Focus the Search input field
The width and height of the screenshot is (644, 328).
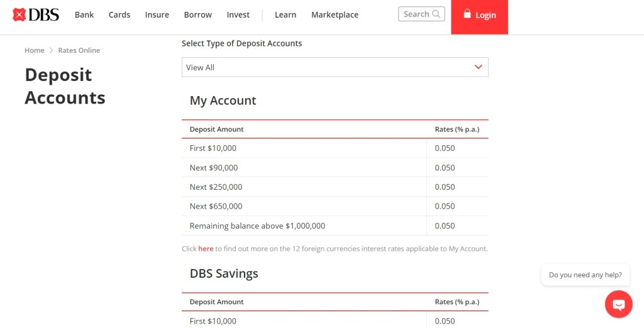[416, 14]
